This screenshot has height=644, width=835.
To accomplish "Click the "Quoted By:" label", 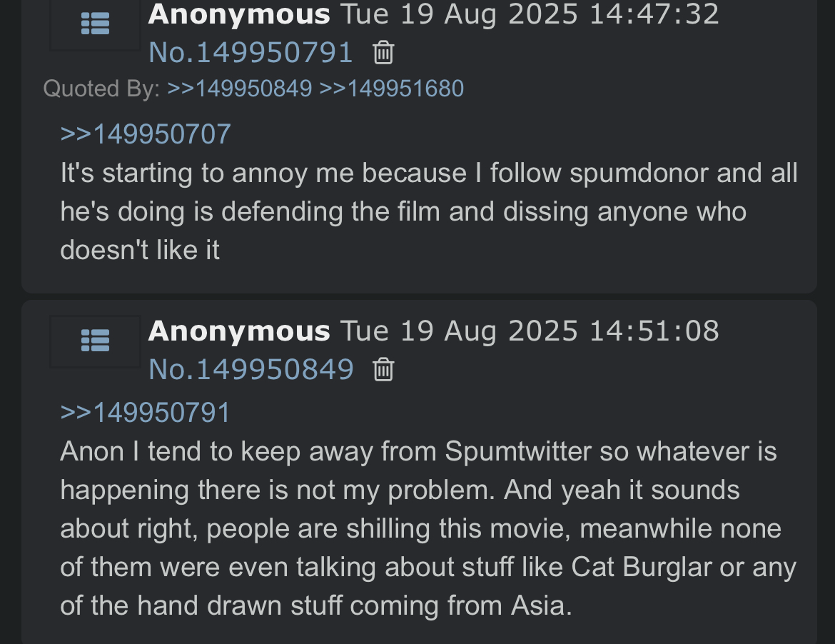I will click(101, 89).
